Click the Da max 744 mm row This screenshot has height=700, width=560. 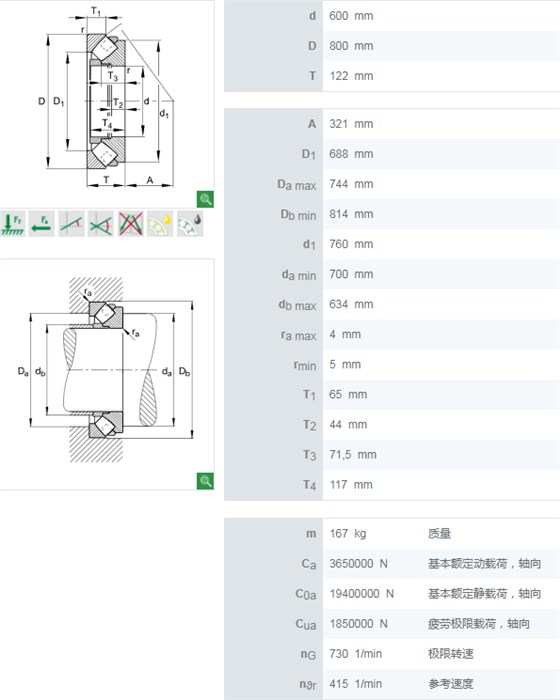coord(392,184)
